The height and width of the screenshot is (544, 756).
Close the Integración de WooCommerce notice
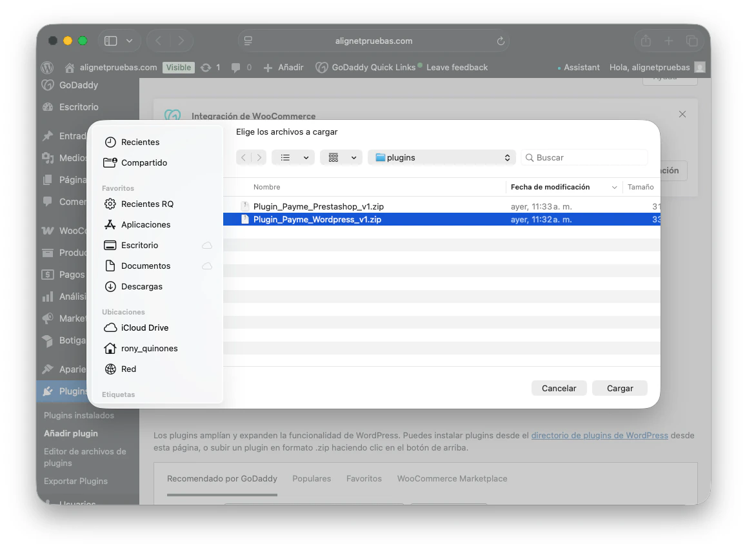(682, 114)
